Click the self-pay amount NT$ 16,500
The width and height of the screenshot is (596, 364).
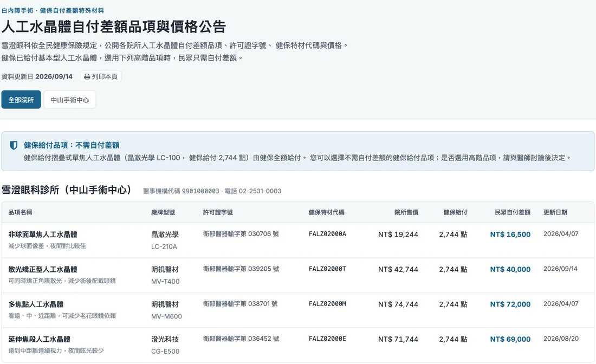tap(510, 235)
